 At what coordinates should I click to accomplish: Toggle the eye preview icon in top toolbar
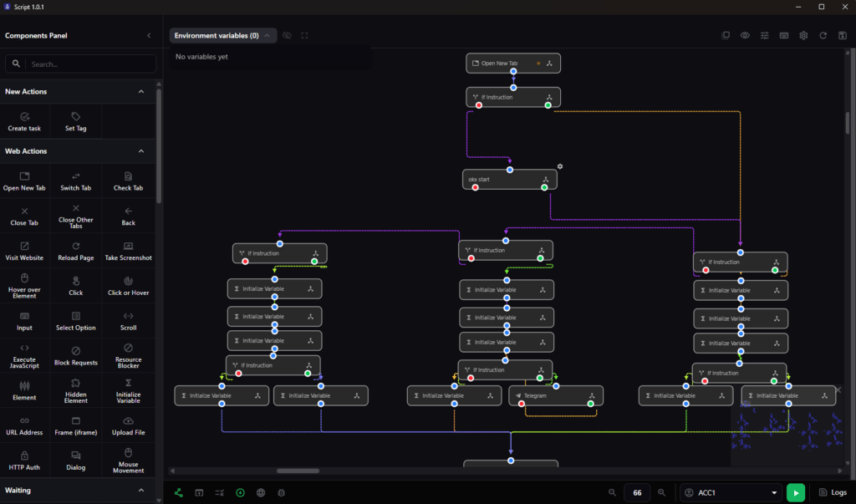(x=745, y=35)
